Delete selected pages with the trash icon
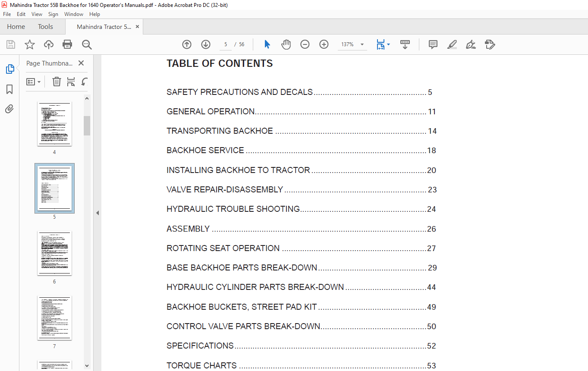 coord(57,82)
